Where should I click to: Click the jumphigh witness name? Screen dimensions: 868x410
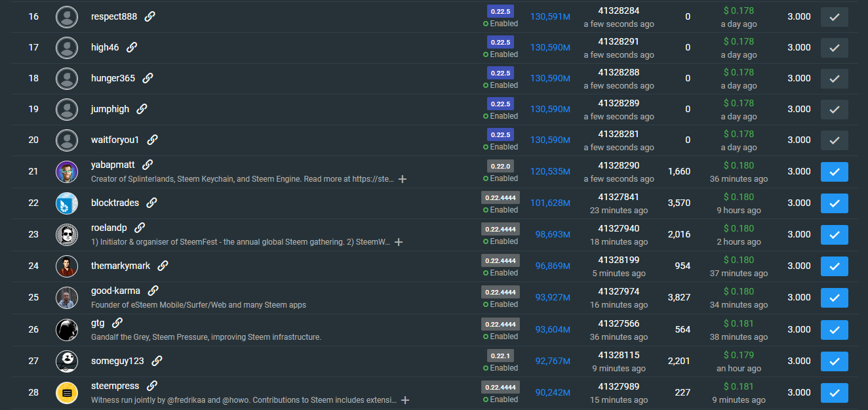110,109
